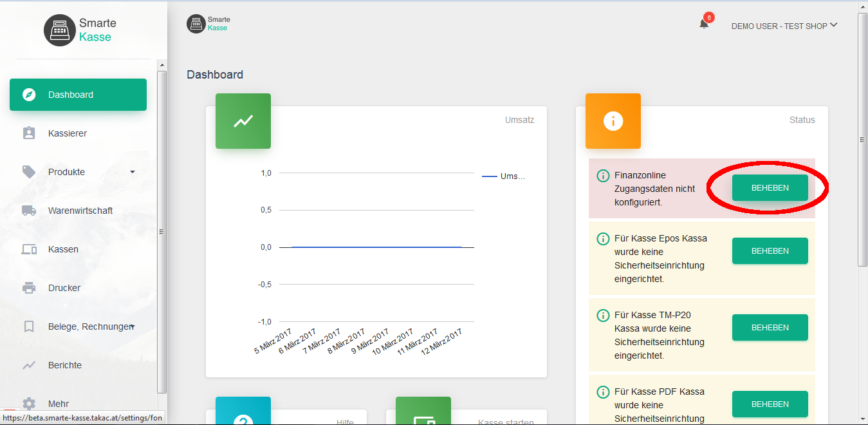
Task: Open the Kassen menu entry
Action: [78, 249]
